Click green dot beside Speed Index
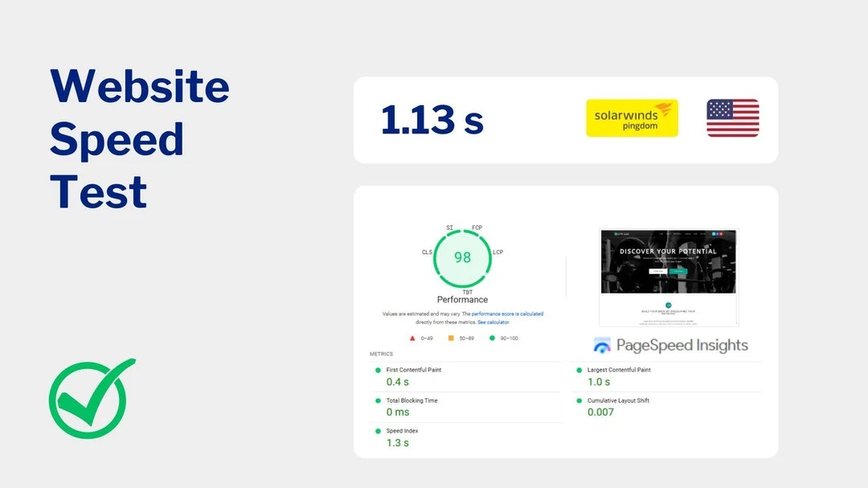This screenshot has width=868, height=488. coord(378,431)
